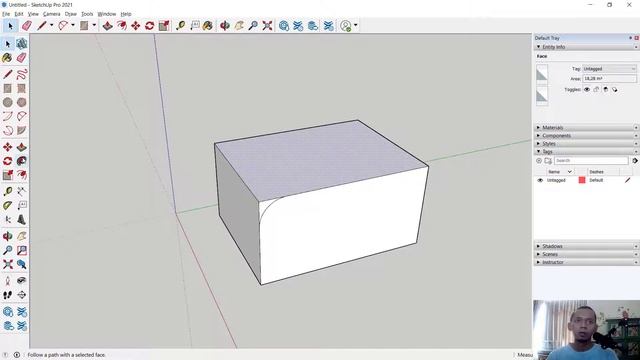Click the Area value field
Screen dimensions: 640x360
pyautogui.click(x=609, y=78)
